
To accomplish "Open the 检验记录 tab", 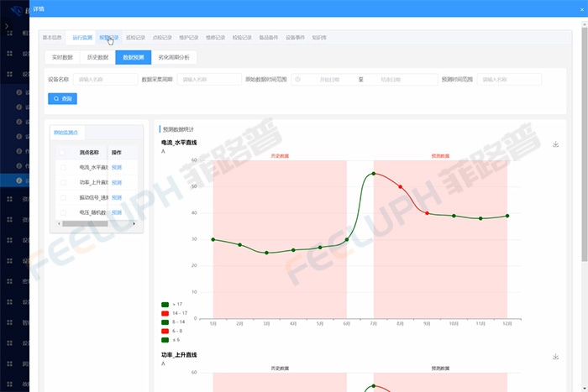I will click(242, 38).
